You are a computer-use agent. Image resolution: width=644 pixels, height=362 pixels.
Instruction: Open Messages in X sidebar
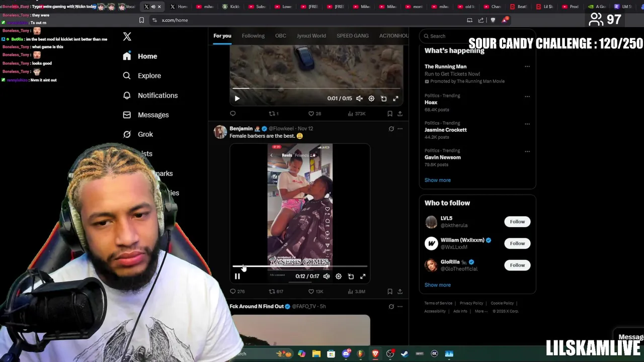pyautogui.click(x=146, y=115)
